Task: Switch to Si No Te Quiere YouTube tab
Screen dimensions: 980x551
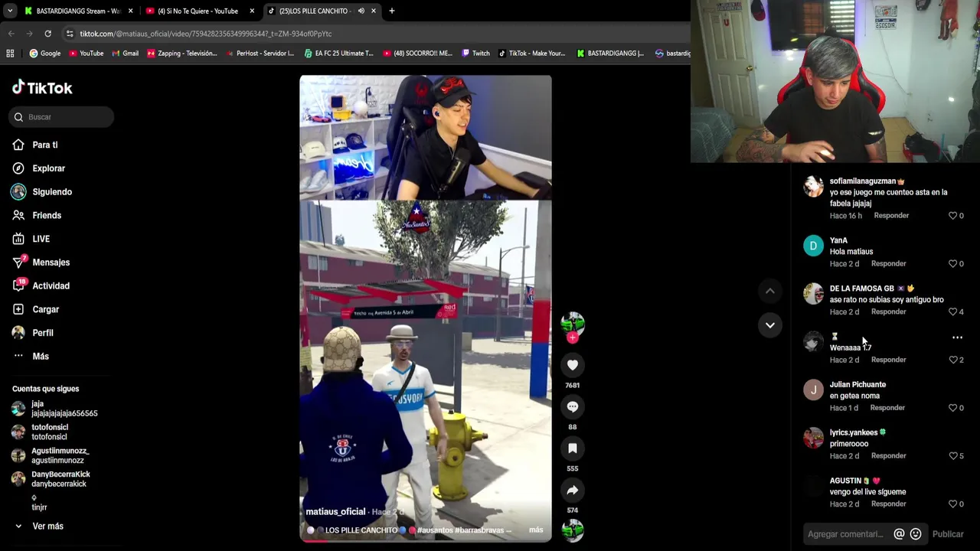Action: [199, 11]
